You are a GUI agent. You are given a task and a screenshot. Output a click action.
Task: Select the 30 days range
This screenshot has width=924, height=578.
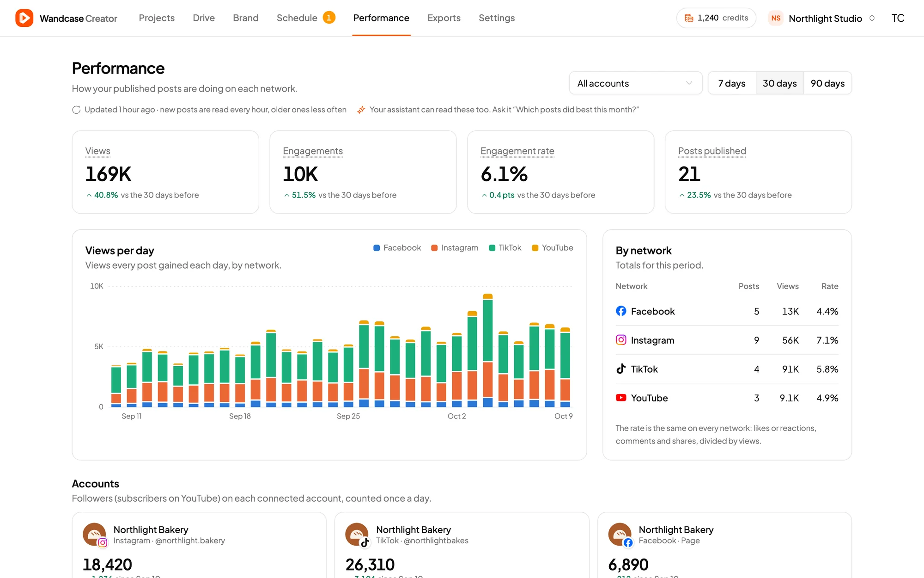[x=780, y=83]
